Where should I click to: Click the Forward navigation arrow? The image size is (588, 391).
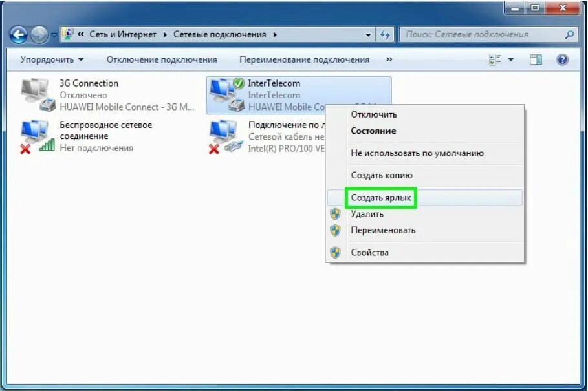[x=39, y=35]
